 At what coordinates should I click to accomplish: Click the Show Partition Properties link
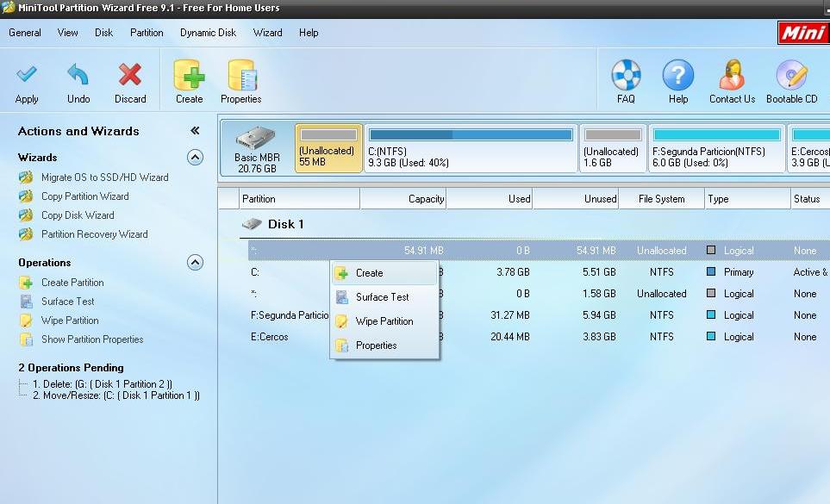pyautogui.click(x=92, y=339)
